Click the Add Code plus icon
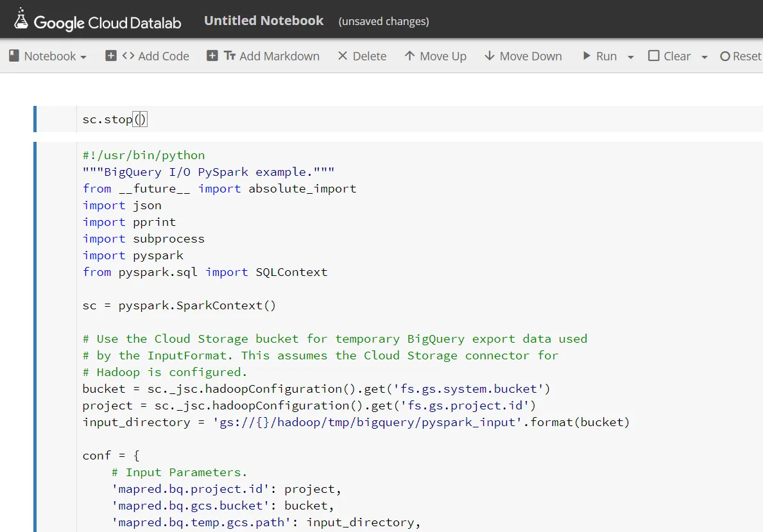 [111, 56]
